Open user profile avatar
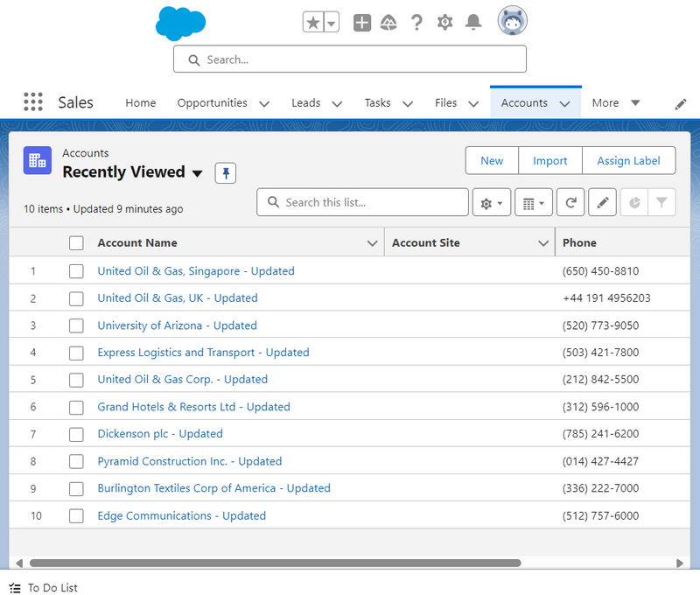Viewport: 700px width, 595px height. (513, 20)
